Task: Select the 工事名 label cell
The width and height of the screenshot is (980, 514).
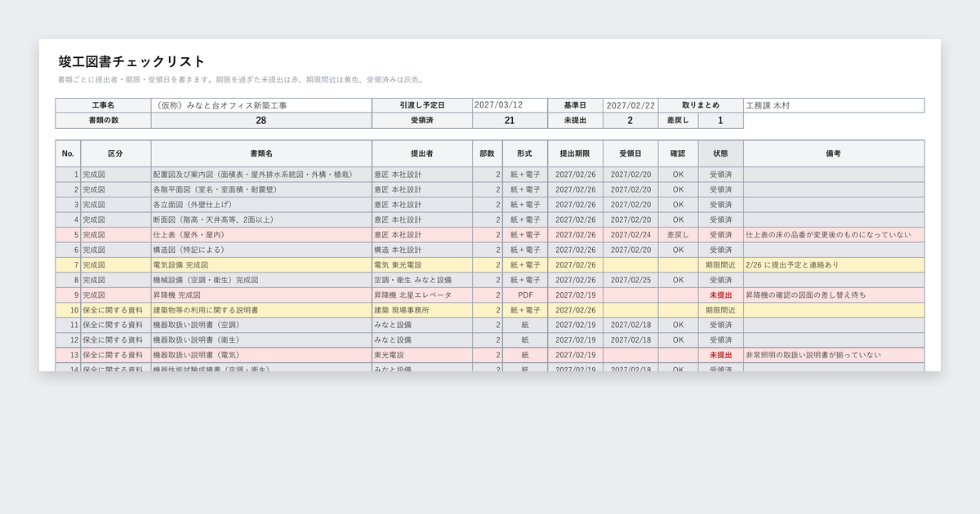Action: tap(103, 105)
